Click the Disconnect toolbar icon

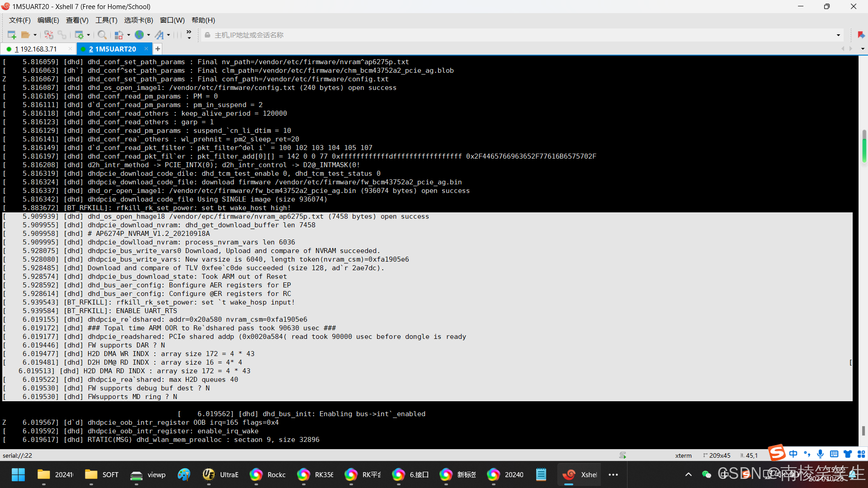coord(49,35)
